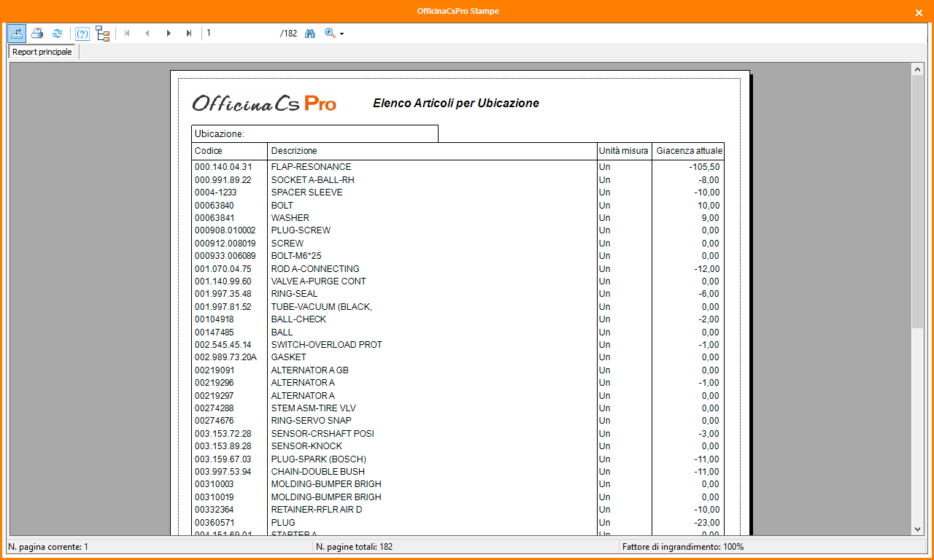Click the current page number field

[x=241, y=33]
